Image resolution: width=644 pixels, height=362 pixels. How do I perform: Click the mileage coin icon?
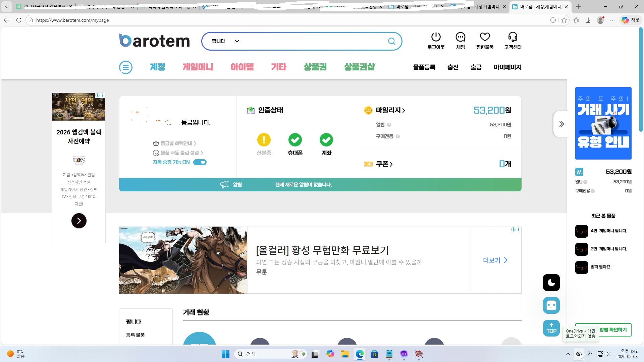point(368,110)
